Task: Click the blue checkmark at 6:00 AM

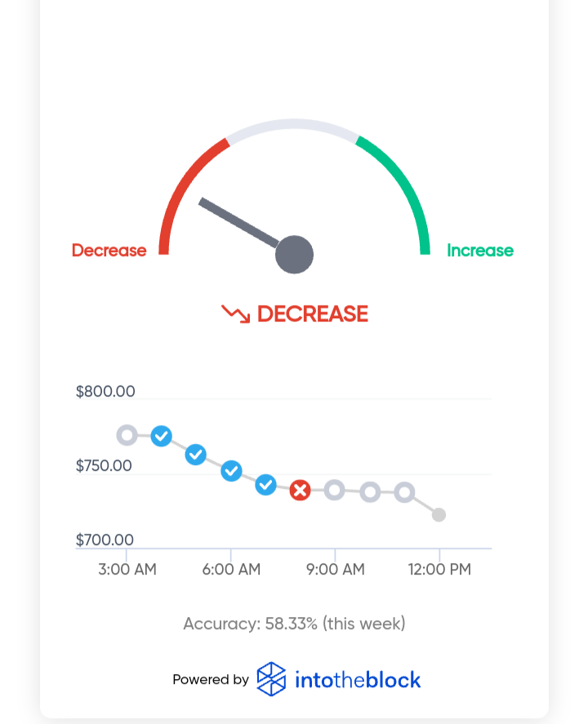Action: click(x=231, y=471)
